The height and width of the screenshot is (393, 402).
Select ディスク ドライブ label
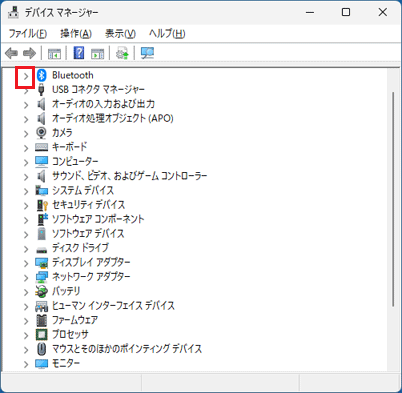click(80, 248)
